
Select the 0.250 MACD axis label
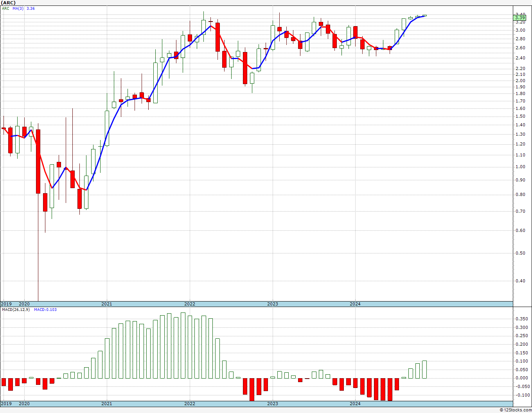click(521, 336)
